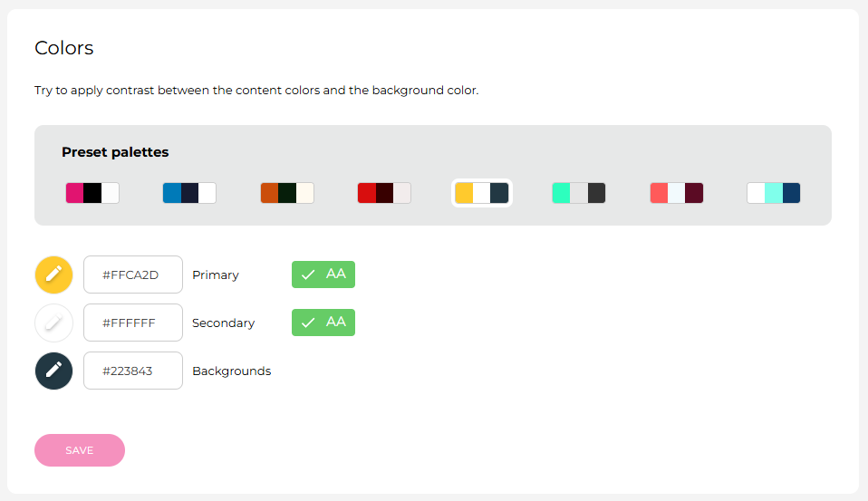Select the yellow, white and slate palette
This screenshot has width=868, height=501.
click(482, 193)
